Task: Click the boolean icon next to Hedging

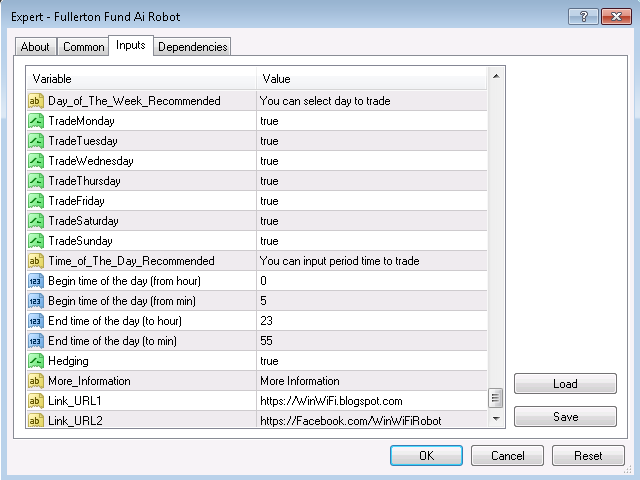Action: tap(36, 361)
